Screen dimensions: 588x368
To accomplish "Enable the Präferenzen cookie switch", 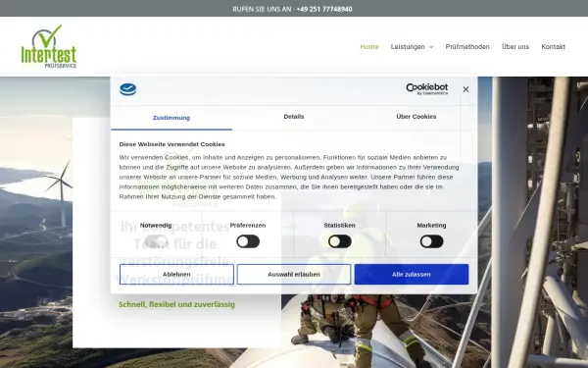I will (248, 241).
